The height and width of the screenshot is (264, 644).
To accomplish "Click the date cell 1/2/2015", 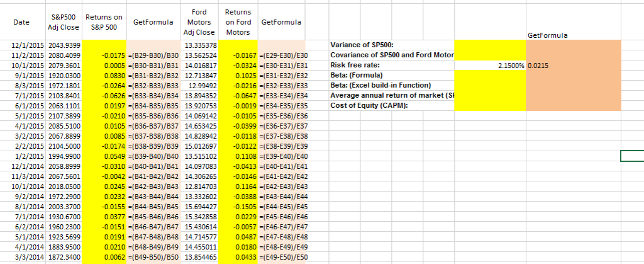I will tap(24, 157).
